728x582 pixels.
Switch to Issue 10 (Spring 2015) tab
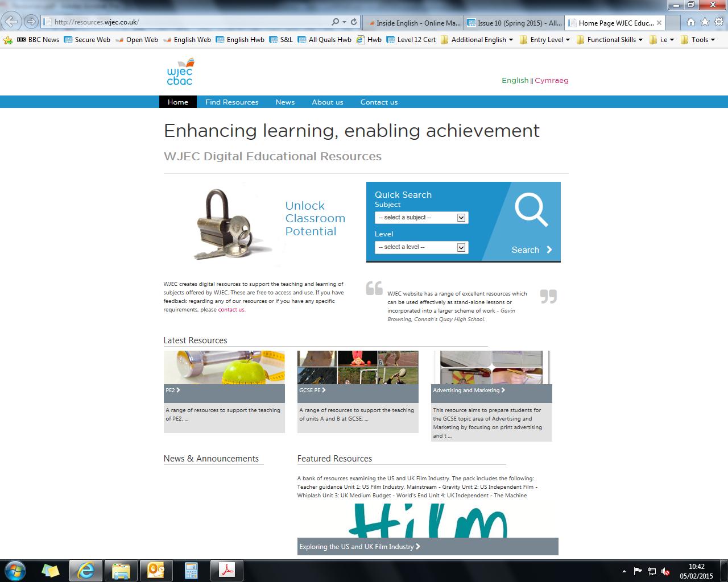click(515, 23)
